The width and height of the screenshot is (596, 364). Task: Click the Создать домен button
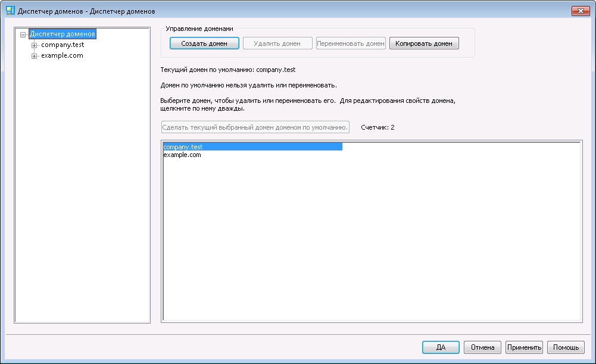coord(204,43)
